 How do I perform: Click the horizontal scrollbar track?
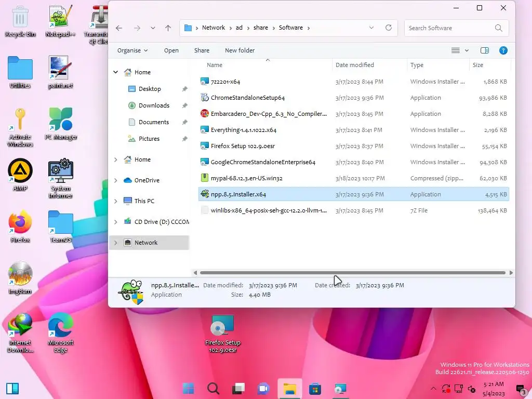coord(353,273)
